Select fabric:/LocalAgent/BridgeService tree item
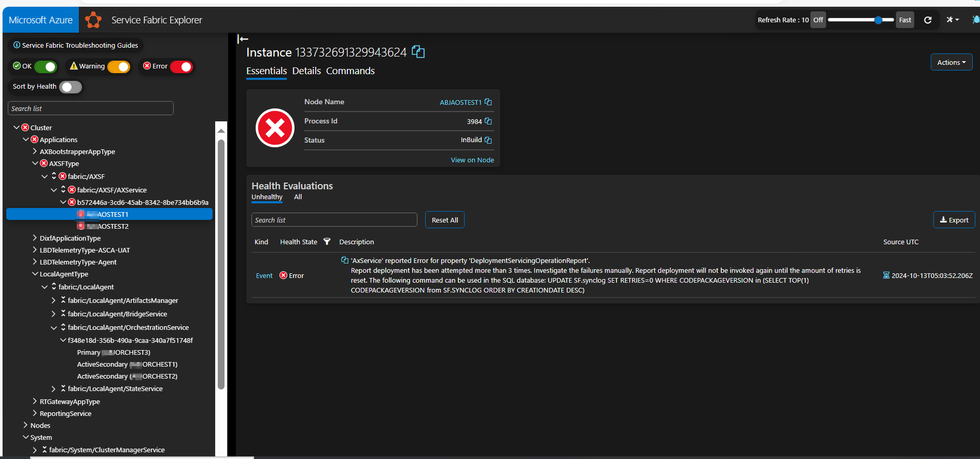The height and width of the screenshot is (459, 980). [x=117, y=314]
